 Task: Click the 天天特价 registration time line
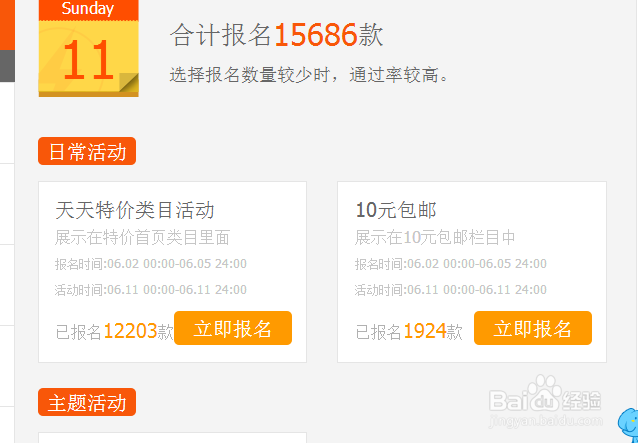point(151,264)
